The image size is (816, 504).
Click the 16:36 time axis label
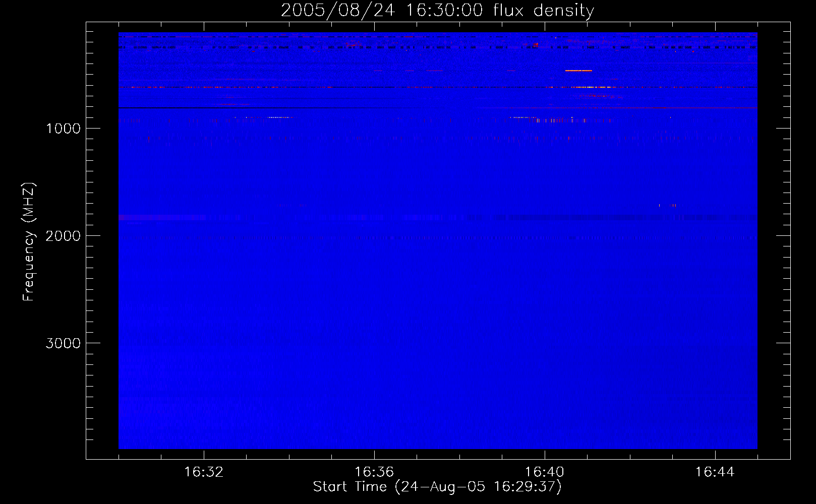(374, 472)
